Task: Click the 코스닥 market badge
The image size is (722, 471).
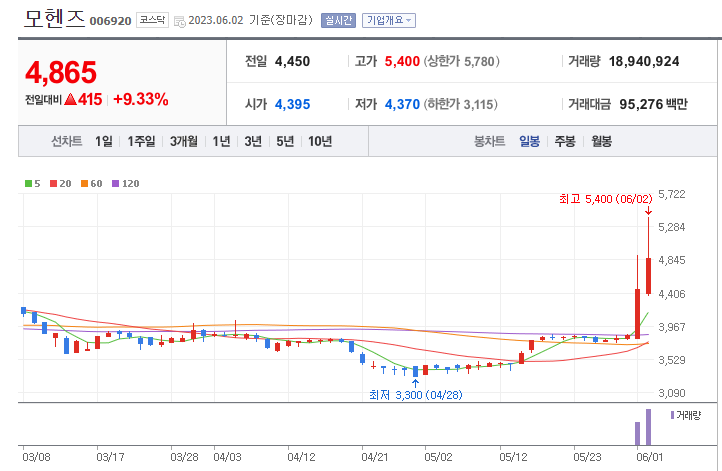Action: pos(152,20)
